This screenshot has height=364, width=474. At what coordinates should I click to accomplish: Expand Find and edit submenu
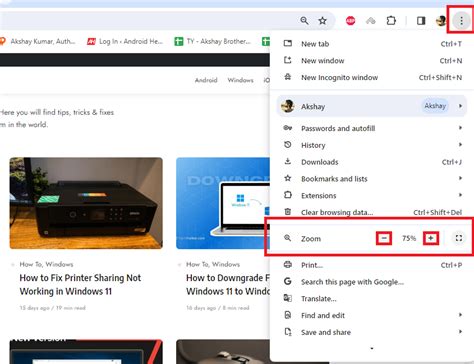(372, 315)
